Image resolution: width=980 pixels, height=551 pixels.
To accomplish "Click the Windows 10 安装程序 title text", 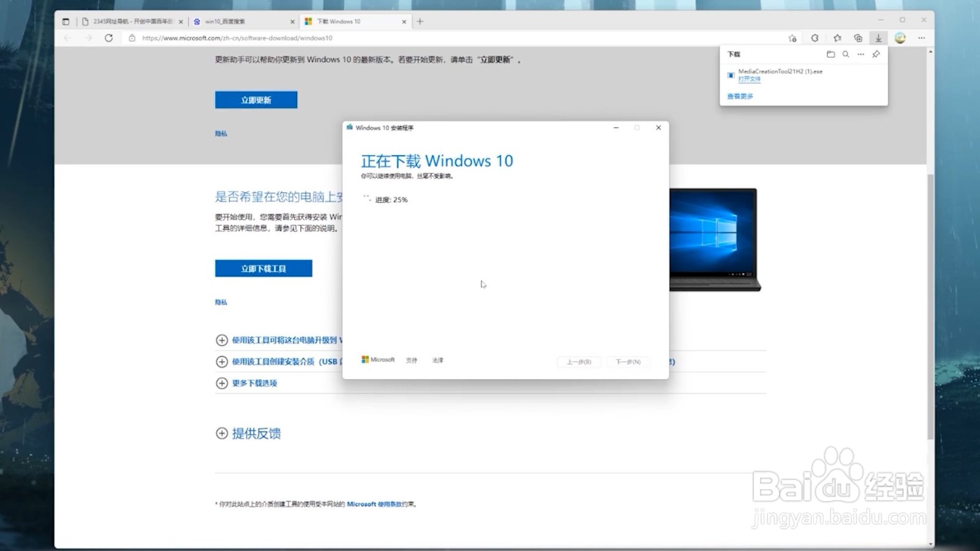I will coord(385,128).
